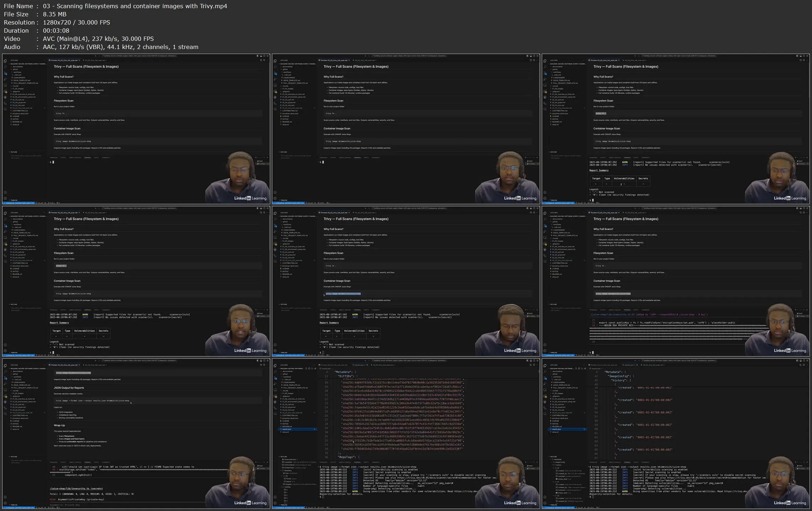The image size is (812, 511).
Task: Click Manage gear icon in top-left frame
Action: tap(5, 199)
